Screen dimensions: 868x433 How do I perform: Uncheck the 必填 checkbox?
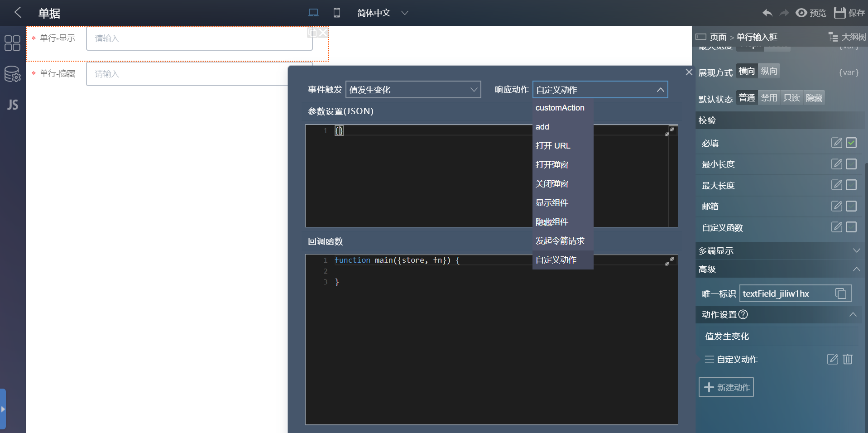point(851,143)
